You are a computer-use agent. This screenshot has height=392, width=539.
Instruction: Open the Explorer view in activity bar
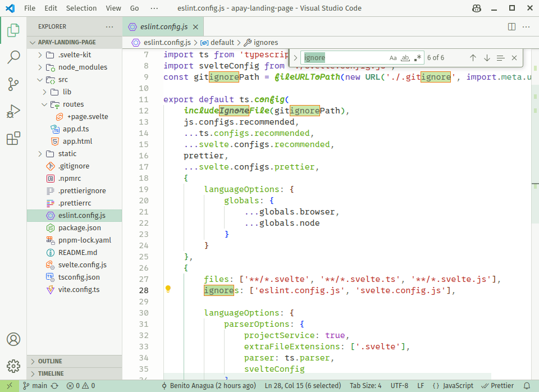pyautogui.click(x=13, y=30)
